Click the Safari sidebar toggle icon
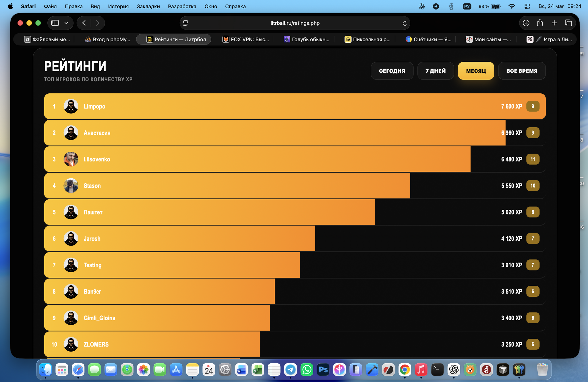The image size is (588, 382). pos(55,23)
